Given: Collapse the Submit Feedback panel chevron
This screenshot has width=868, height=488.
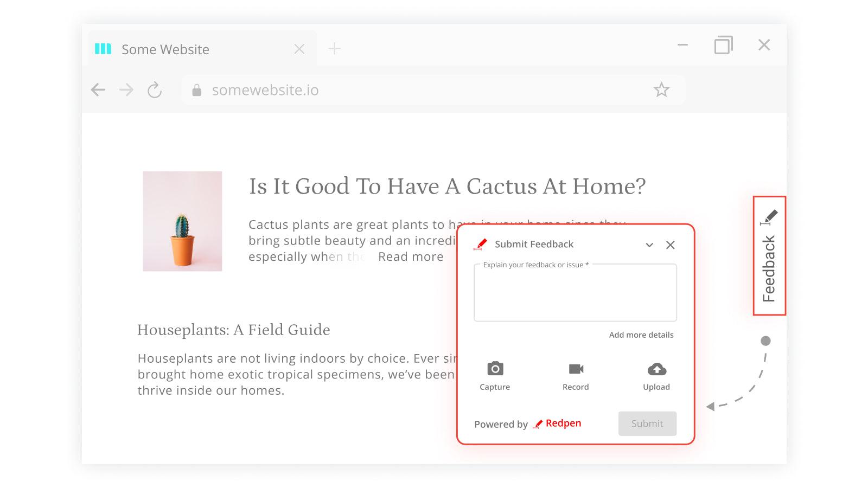Looking at the screenshot, I should click(x=649, y=245).
